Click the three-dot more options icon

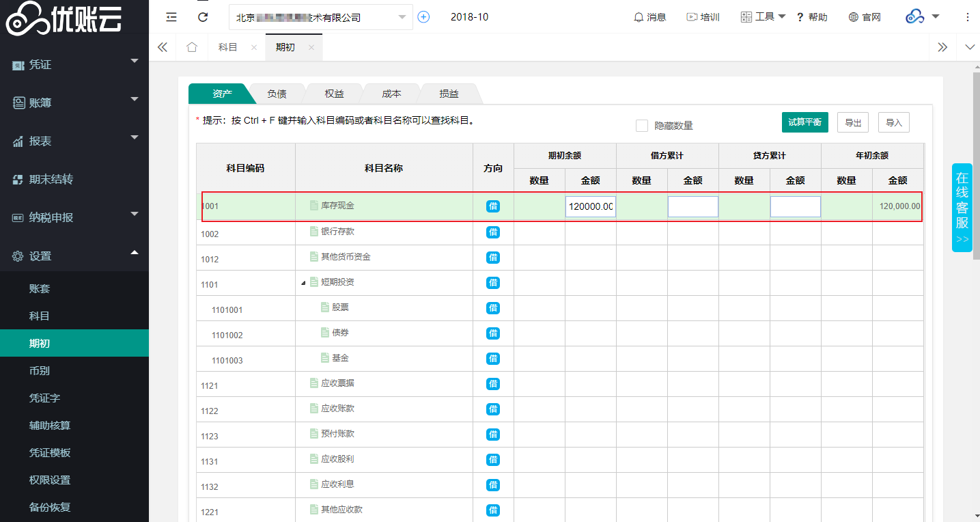[968, 17]
